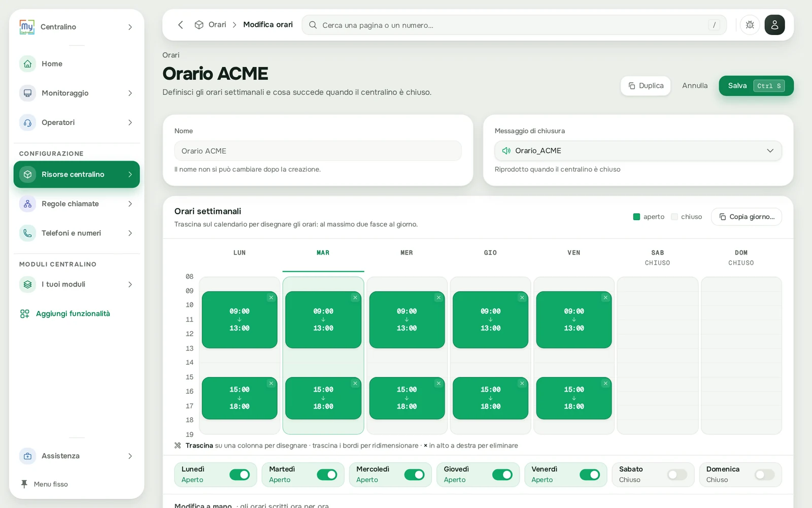The height and width of the screenshot is (508, 812).
Task: Select the DOM chiuso column header
Action: pyautogui.click(x=741, y=258)
